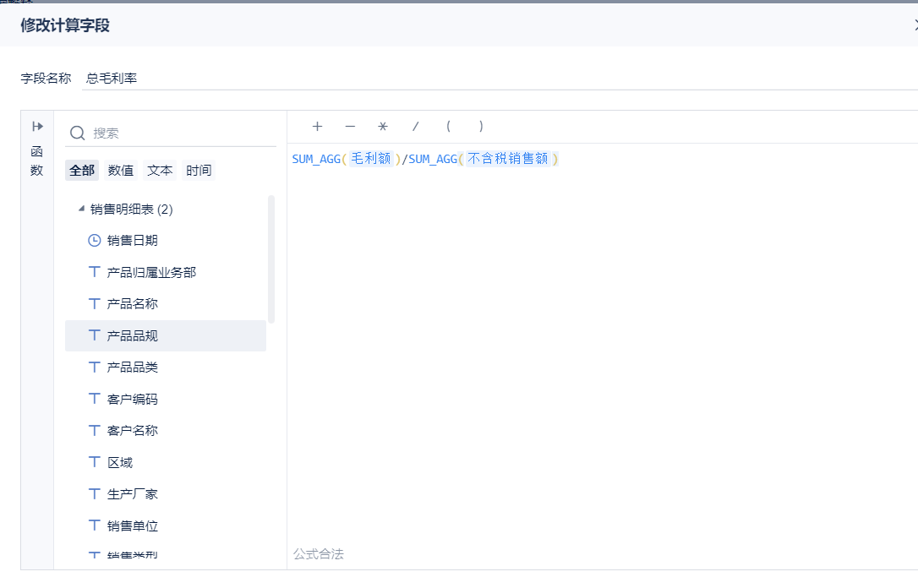
Task: Select the 销售日期 date field
Action: [133, 240]
